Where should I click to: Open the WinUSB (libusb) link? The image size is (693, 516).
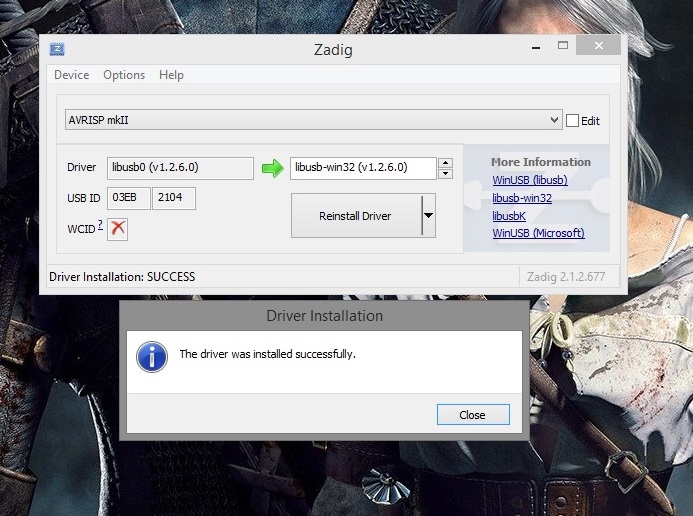530,180
